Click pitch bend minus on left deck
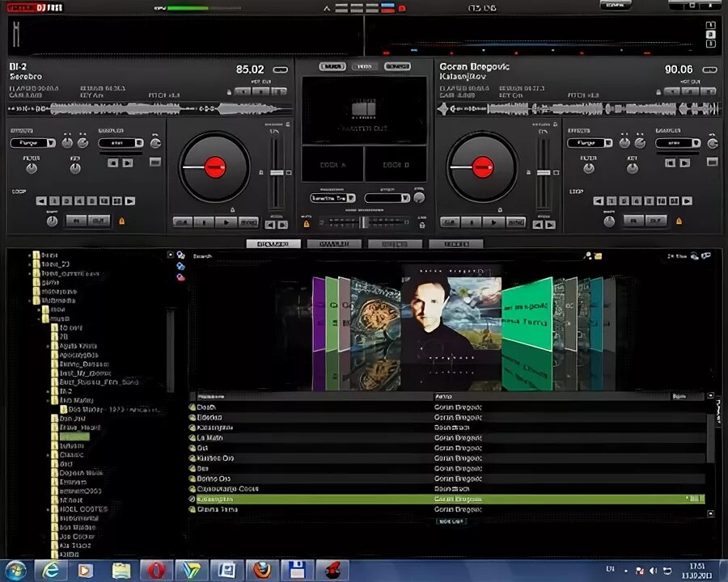Viewport: 728px width, 582px height. pyautogui.click(x=270, y=225)
